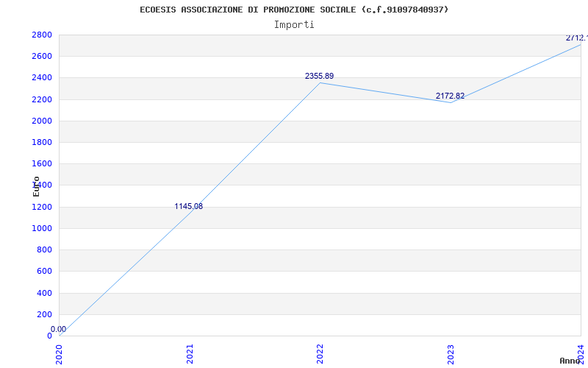Select the 0.00 data label
This screenshot has height=368, width=588.
tap(58, 329)
